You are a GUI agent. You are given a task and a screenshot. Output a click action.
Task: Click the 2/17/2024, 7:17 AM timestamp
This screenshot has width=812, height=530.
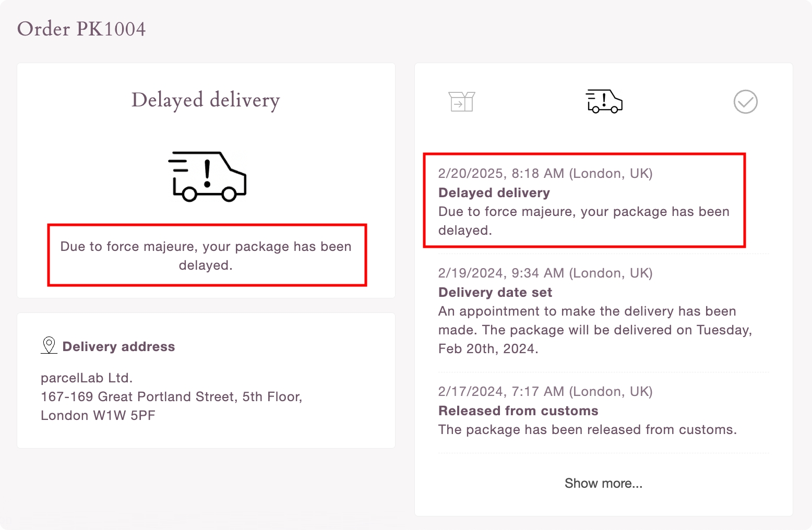(x=545, y=391)
